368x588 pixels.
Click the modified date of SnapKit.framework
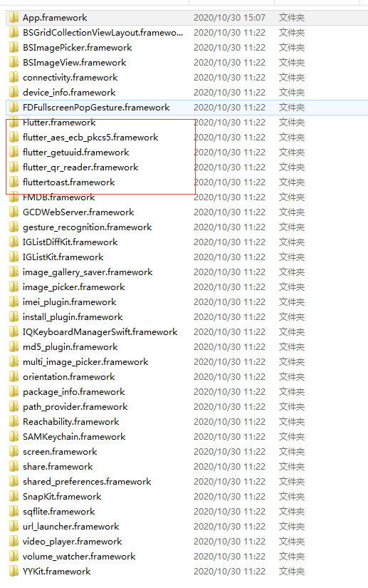pyautogui.click(x=229, y=497)
